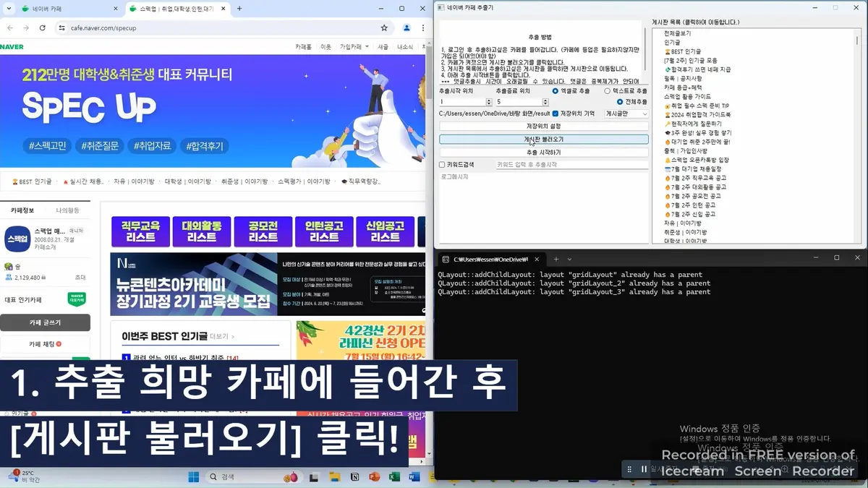This screenshot has width=868, height=488.
Task: Open 내소식 in Naver top menu
Action: coord(405,47)
